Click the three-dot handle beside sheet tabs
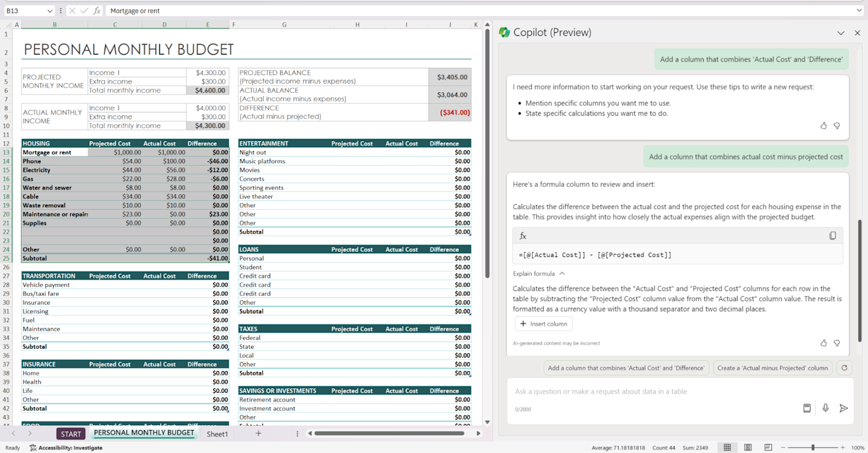Image resolution: width=868 pixels, height=453 pixels. (298, 434)
